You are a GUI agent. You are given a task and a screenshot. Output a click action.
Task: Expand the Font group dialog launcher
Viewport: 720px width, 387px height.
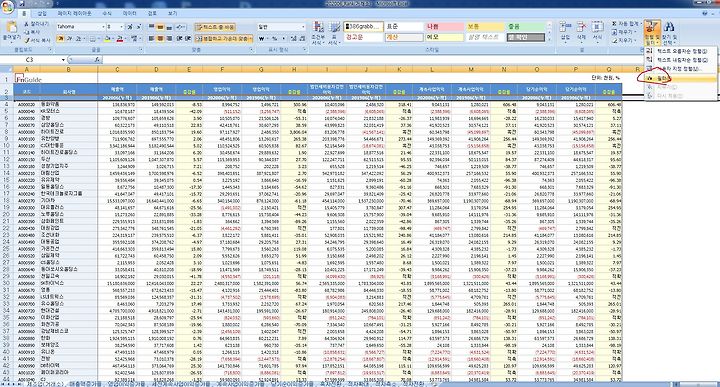(x=141, y=50)
